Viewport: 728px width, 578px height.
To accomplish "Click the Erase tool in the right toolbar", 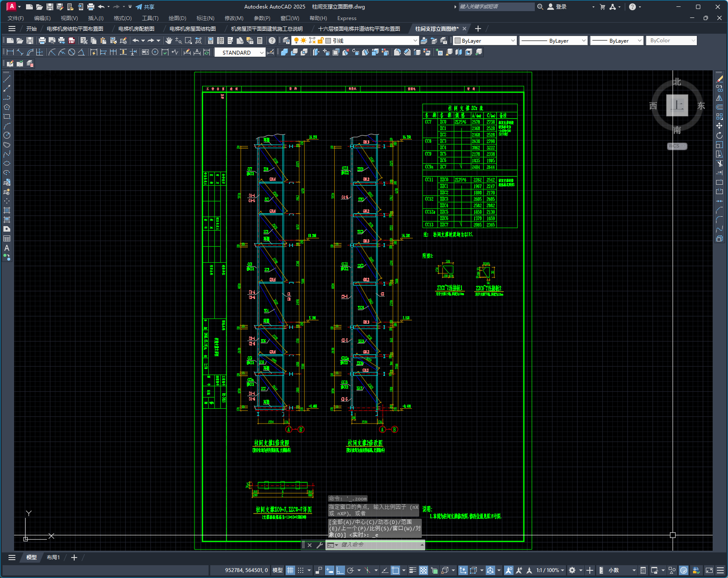I will click(x=719, y=79).
